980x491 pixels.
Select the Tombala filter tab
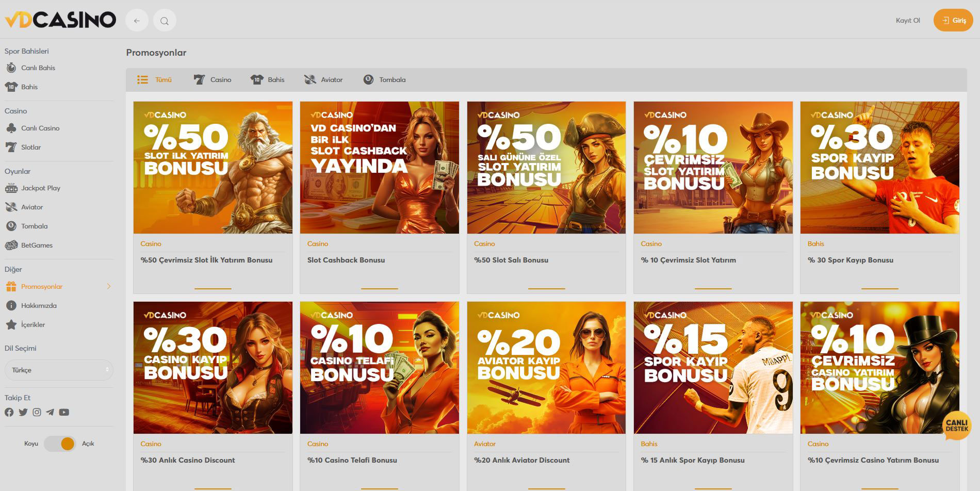click(x=384, y=79)
